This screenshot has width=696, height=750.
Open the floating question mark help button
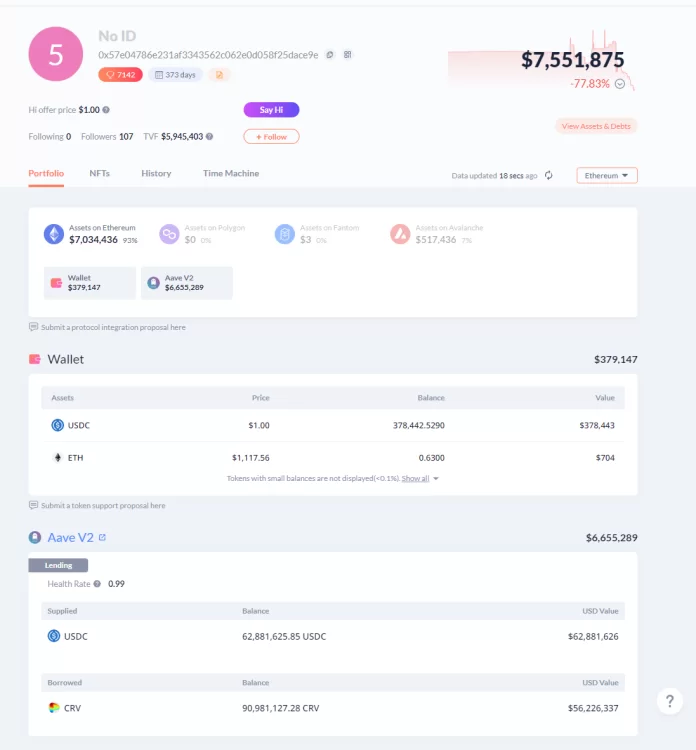tap(670, 701)
